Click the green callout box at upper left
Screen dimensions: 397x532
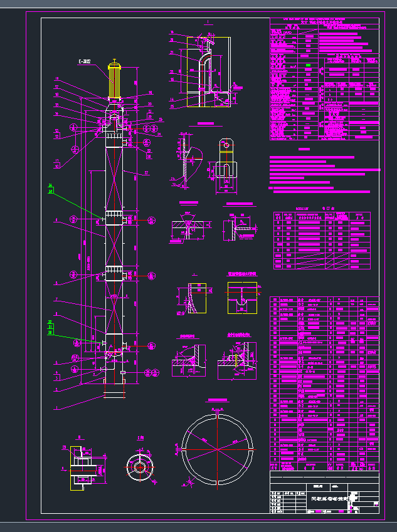tap(50, 189)
